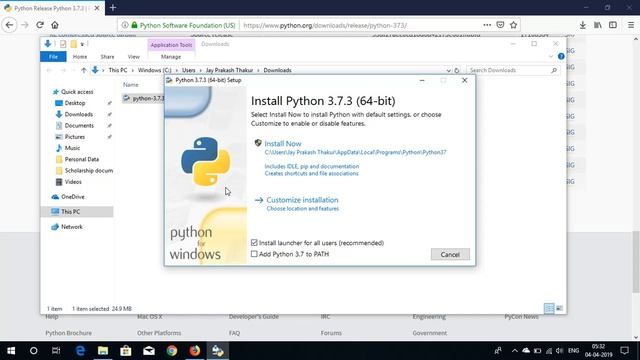The height and width of the screenshot is (360, 640).
Task: Select Application Tools contextual tab
Action: tap(171, 45)
